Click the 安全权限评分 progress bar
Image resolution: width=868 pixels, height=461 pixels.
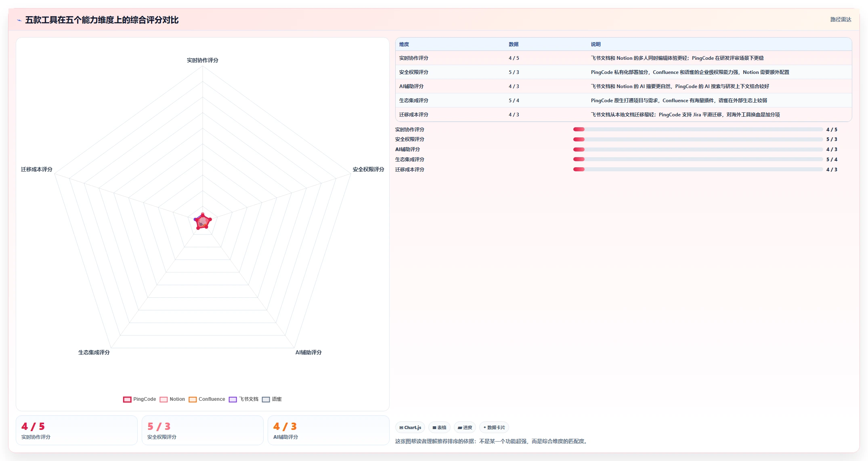(x=698, y=139)
